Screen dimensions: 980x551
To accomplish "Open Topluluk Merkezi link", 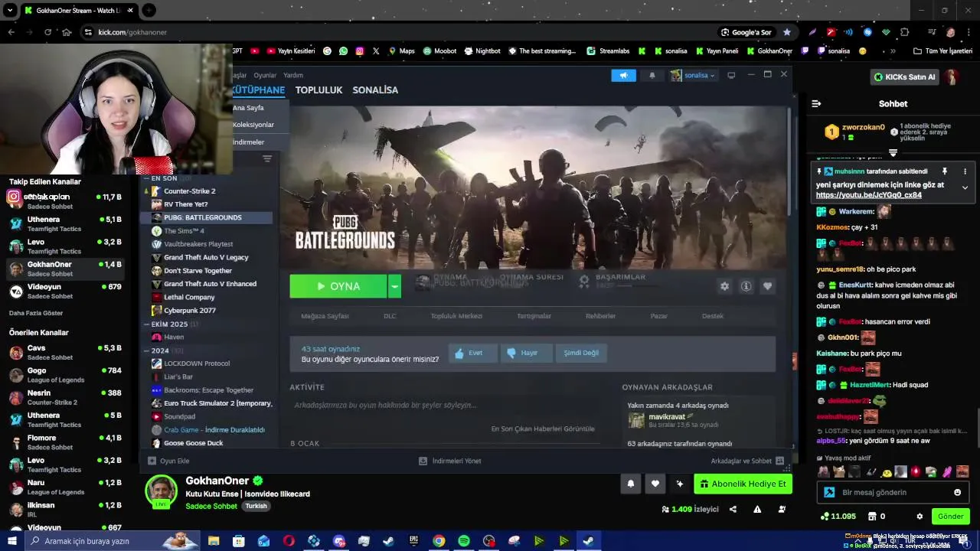I will click(456, 316).
